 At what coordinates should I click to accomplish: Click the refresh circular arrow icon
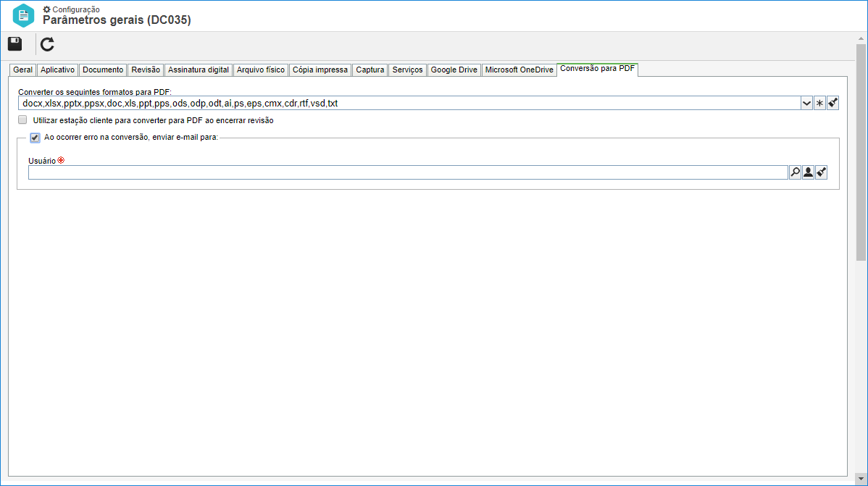48,44
